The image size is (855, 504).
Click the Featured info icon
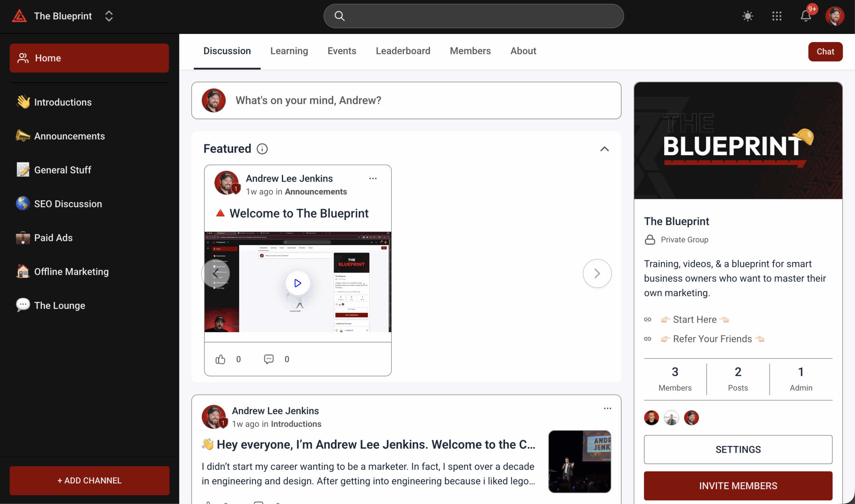(x=262, y=149)
